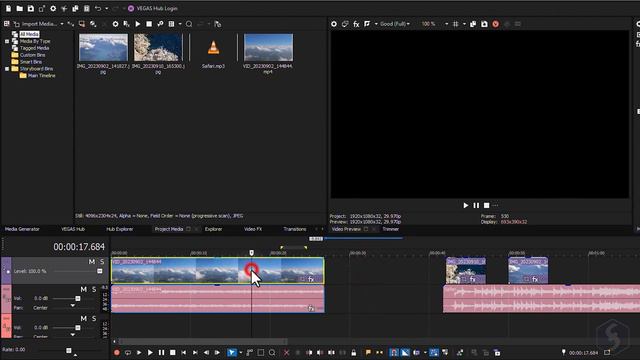This screenshot has width=640, height=360.
Task: Open the Good (Full) preview quality dropdown
Action: tap(395, 24)
